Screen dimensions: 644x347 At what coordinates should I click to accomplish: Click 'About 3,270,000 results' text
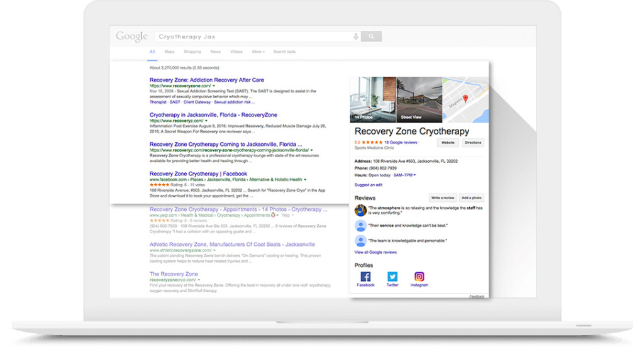pyautogui.click(x=184, y=68)
